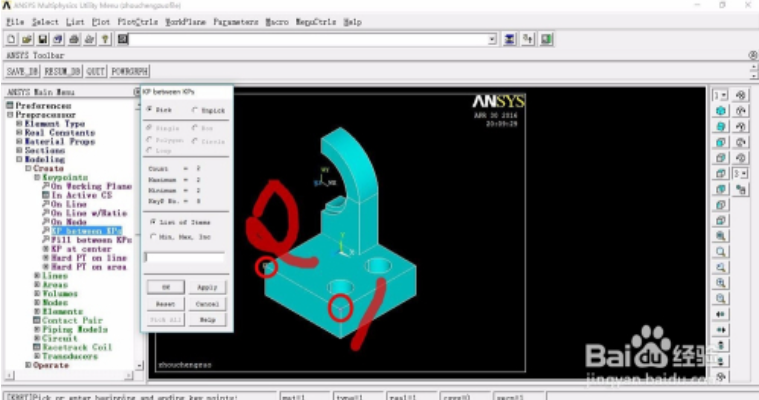The height and width of the screenshot is (400, 759).
Task: Open the Report Generator toolbar icon
Action: tap(90, 39)
